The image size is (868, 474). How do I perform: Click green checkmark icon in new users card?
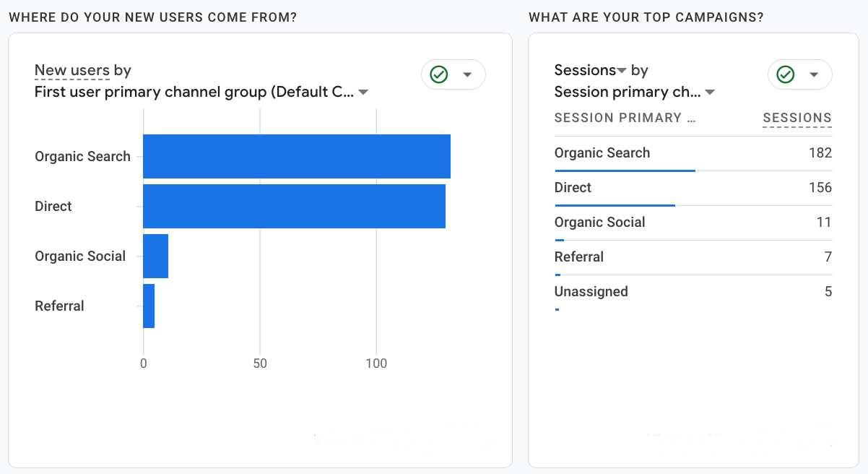[439, 74]
